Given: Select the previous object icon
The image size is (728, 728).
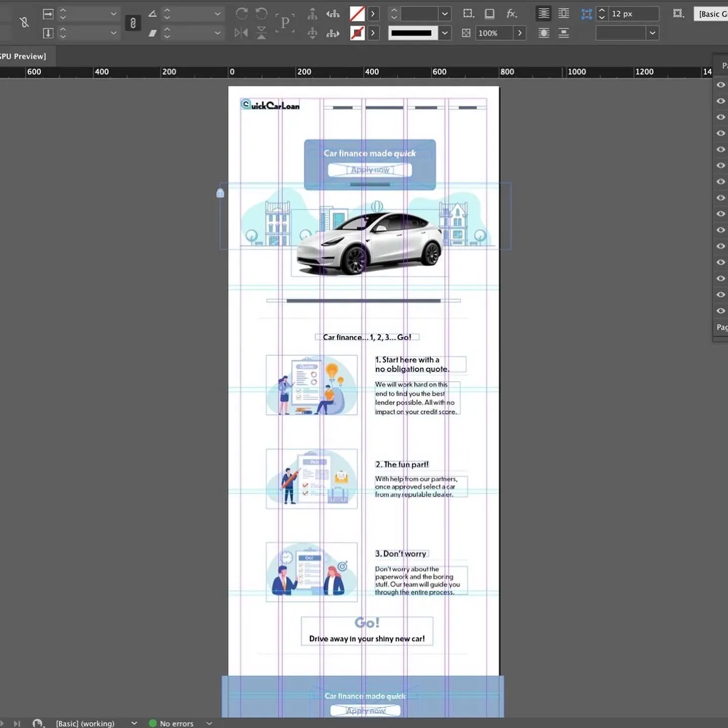Looking at the screenshot, I should pos(333,14).
